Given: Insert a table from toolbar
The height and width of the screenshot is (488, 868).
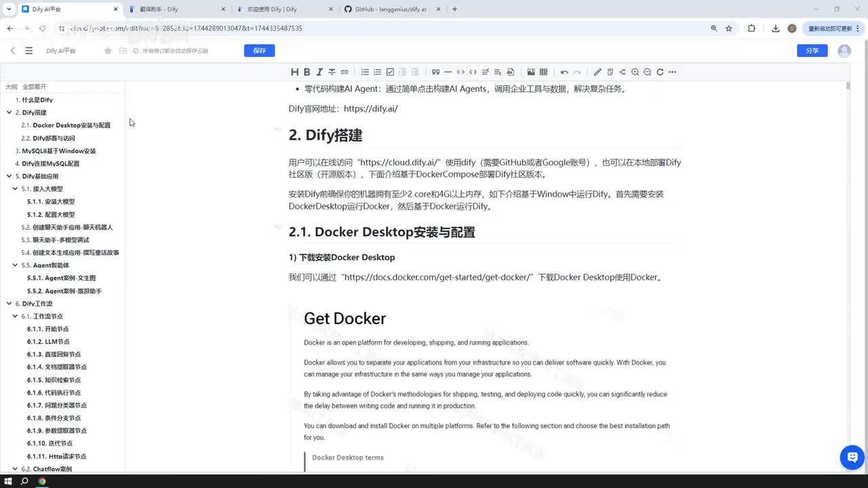Looking at the screenshot, I should click(x=543, y=72).
